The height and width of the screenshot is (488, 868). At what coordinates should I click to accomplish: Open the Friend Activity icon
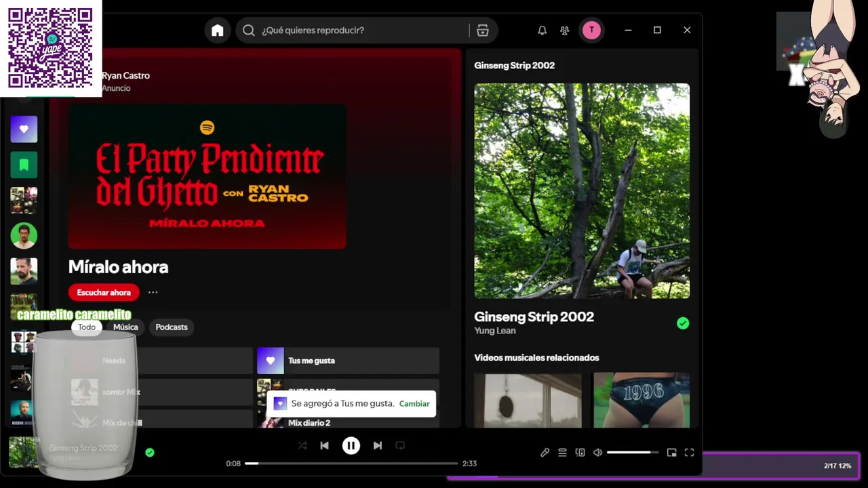pos(564,30)
